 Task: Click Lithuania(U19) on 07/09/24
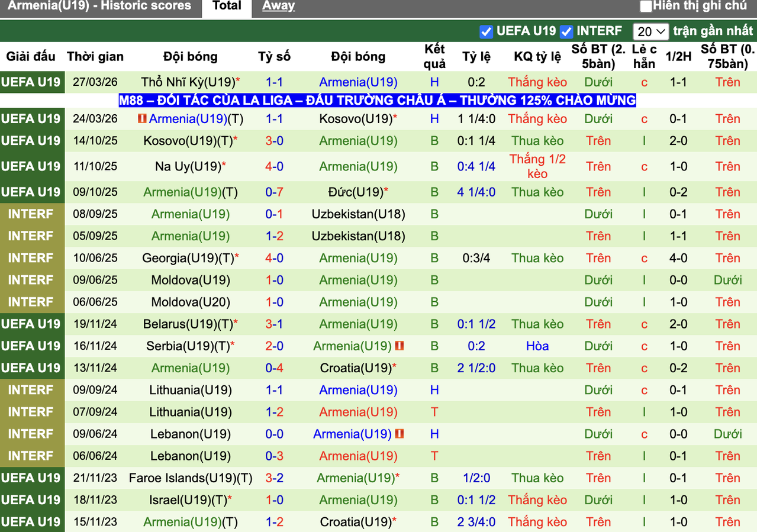click(191, 412)
